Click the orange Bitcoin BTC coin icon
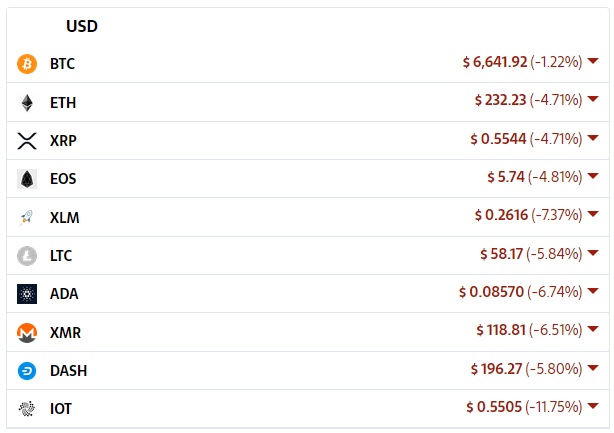 coord(27,63)
